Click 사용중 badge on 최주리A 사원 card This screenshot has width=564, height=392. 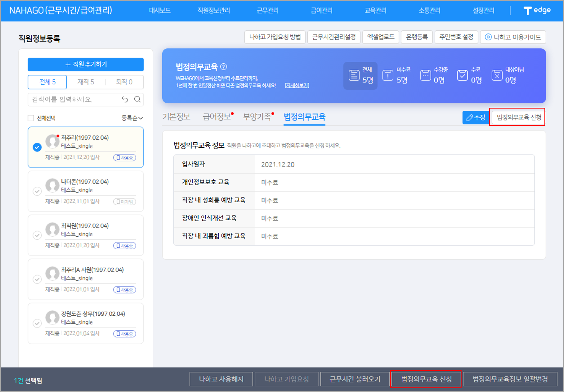125,290
